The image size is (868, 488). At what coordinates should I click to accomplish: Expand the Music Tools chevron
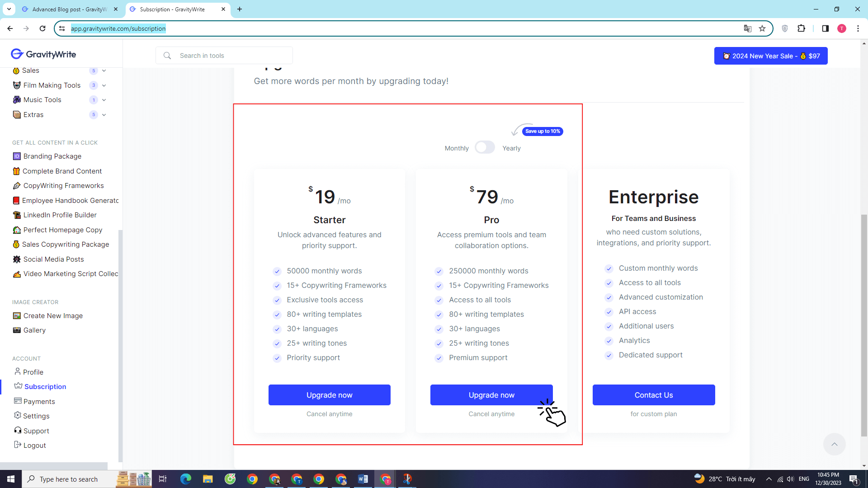104,100
